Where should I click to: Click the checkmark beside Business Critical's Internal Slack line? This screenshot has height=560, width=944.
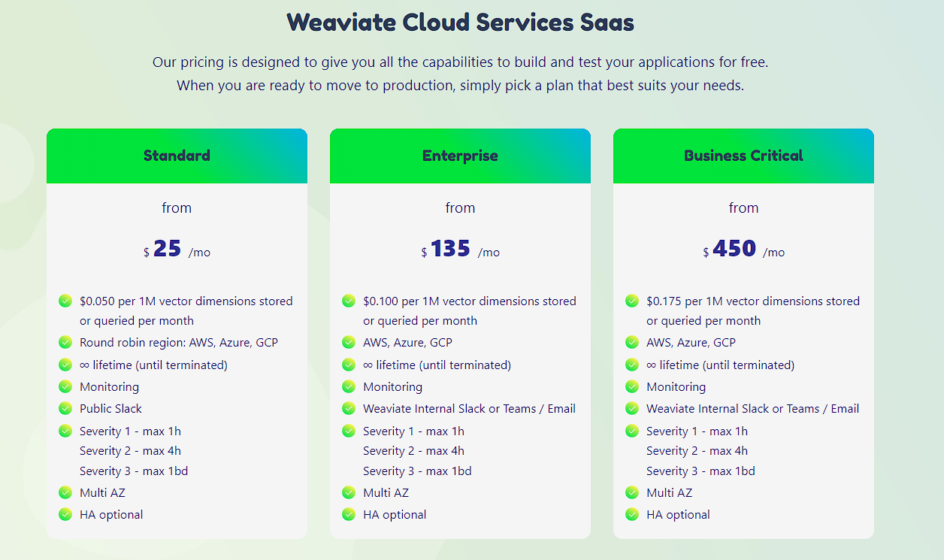coord(632,408)
